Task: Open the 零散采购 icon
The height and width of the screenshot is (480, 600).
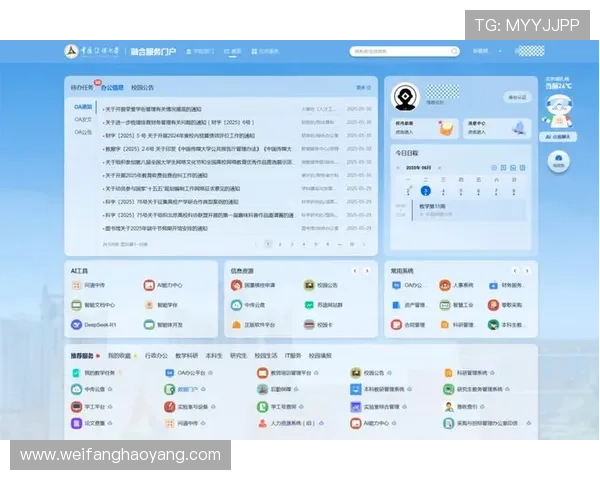Action: 493,305
